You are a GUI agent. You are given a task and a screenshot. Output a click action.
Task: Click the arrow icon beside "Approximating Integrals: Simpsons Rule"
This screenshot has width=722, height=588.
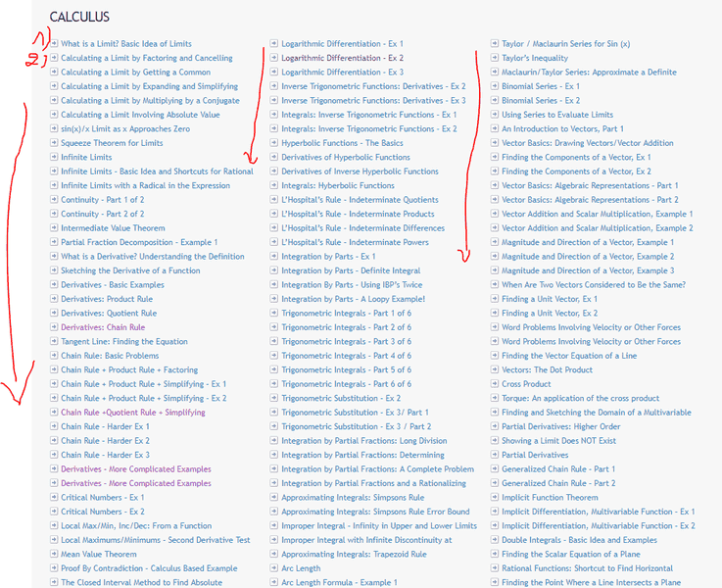tap(274, 497)
